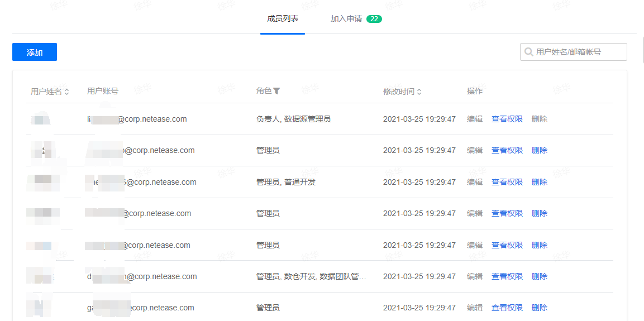Click 编辑 for 负责人, 数据源管理员 row
Image resolution: width=644 pixels, height=321 pixels.
click(475, 119)
